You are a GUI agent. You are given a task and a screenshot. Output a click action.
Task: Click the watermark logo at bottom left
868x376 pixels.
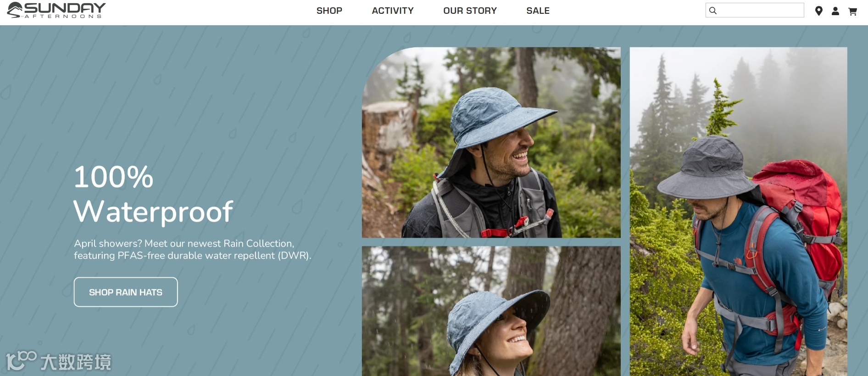[x=59, y=361]
